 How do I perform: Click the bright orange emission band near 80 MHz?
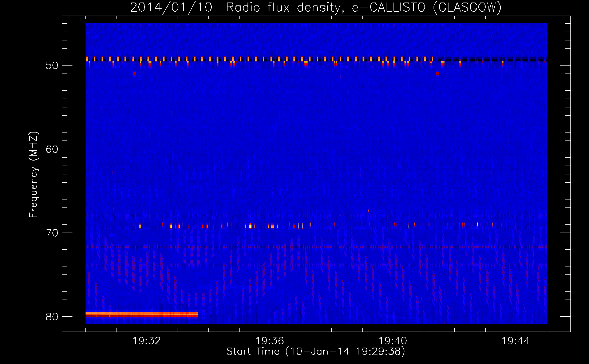click(x=142, y=314)
